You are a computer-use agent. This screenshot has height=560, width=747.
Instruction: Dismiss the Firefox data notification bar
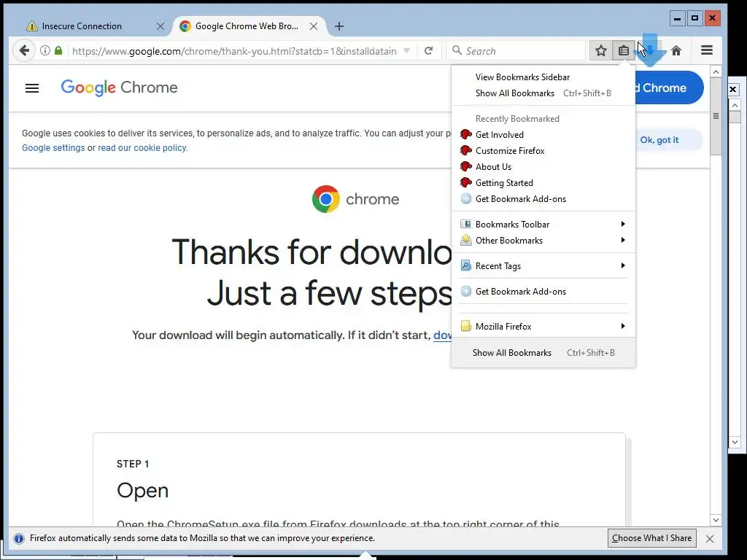(710, 539)
